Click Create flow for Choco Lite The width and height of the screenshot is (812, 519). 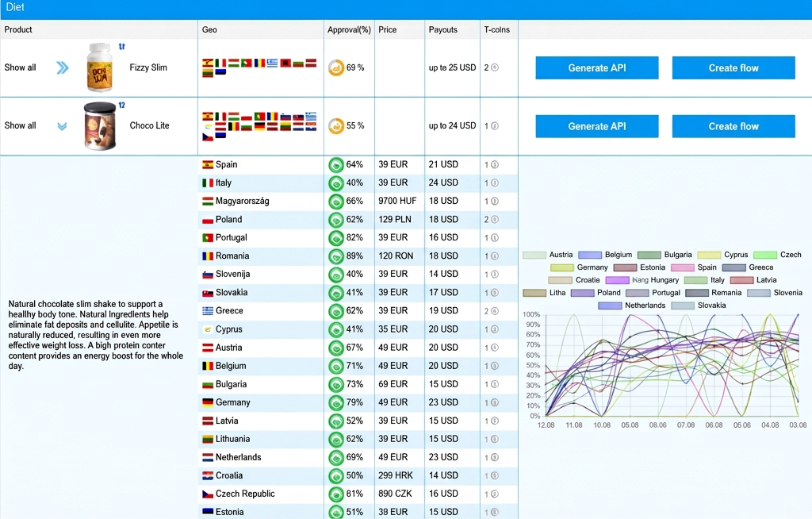(733, 126)
